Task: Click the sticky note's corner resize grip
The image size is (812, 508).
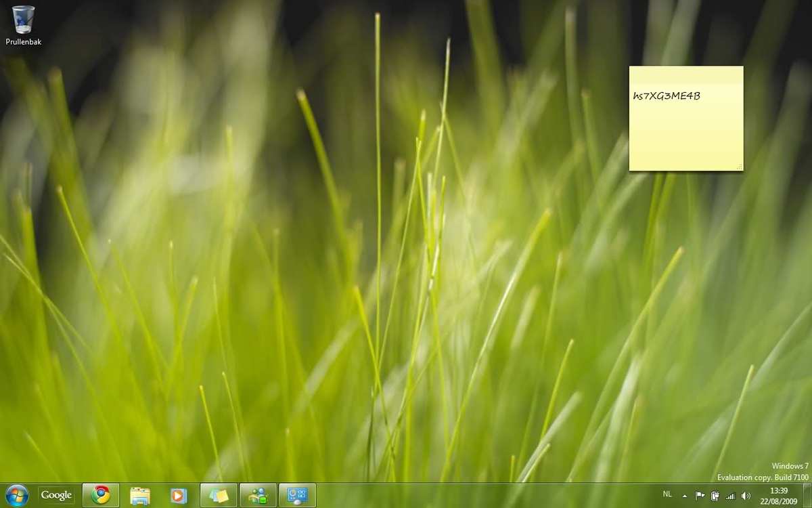Action: [x=739, y=167]
